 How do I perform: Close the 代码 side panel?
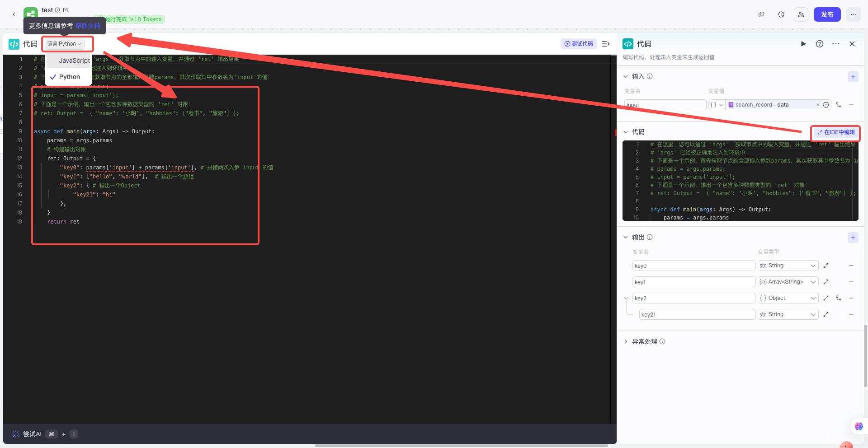(x=852, y=44)
